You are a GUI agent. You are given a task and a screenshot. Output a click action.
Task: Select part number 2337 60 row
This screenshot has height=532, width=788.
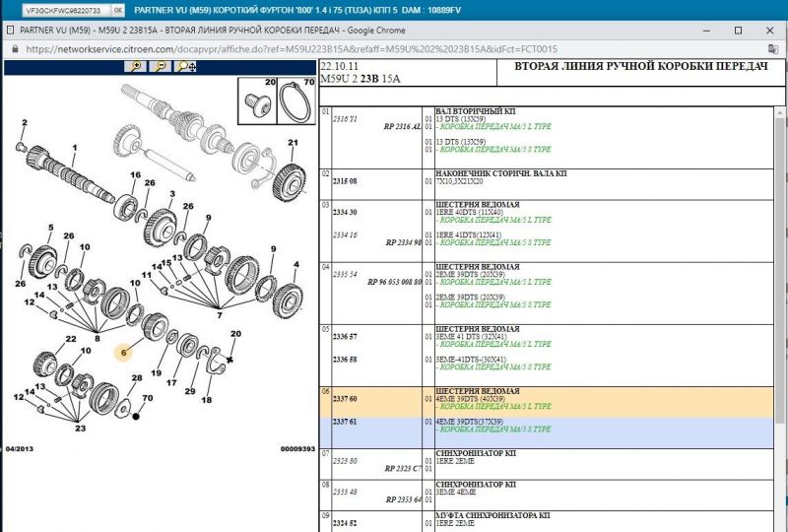345,399
